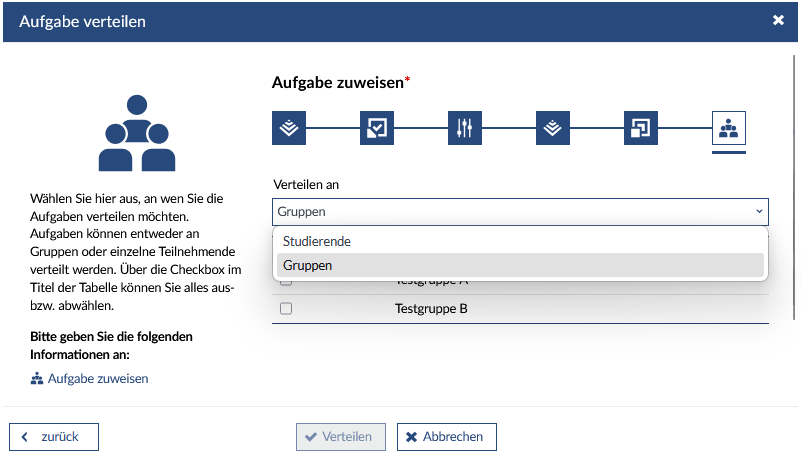801x470 pixels.
Task: Tick the Testgruppe B checkbox
Action: pos(286,309)
